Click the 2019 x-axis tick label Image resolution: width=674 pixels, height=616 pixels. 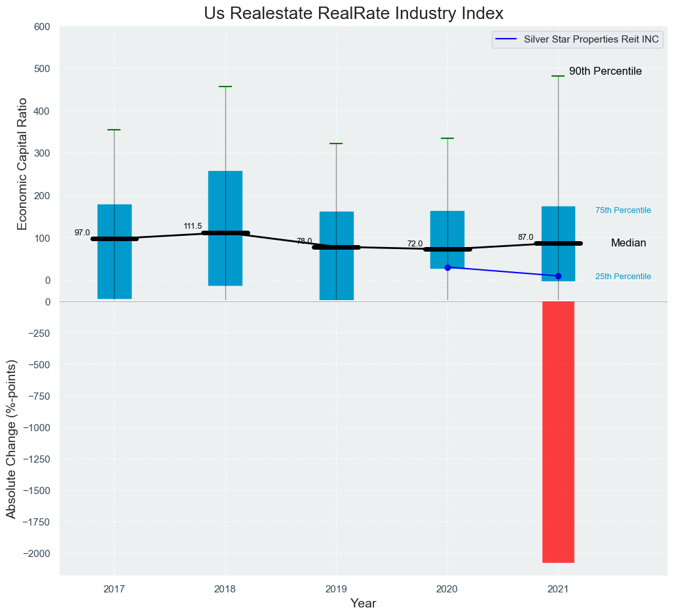point(336,589)
